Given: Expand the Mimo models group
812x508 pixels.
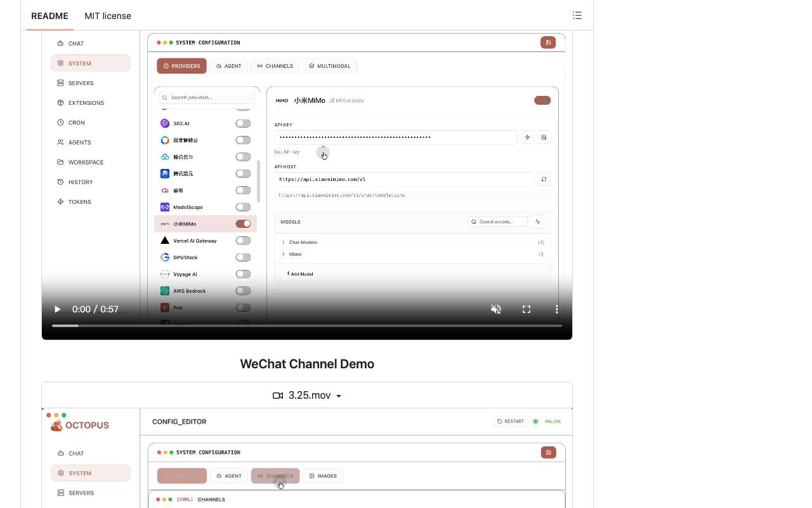Looking at the screenshot, I should [413, 254].
